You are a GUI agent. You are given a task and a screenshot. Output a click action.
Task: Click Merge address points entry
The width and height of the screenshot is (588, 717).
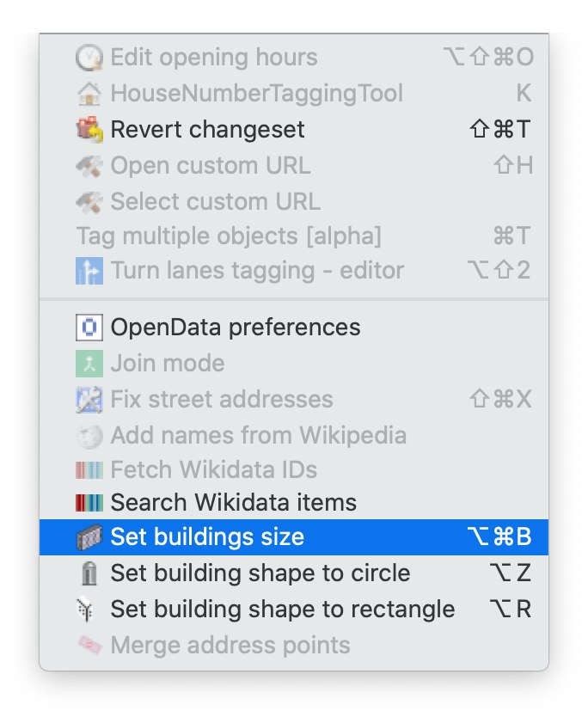pyautogui.click(x=294, y=645)
